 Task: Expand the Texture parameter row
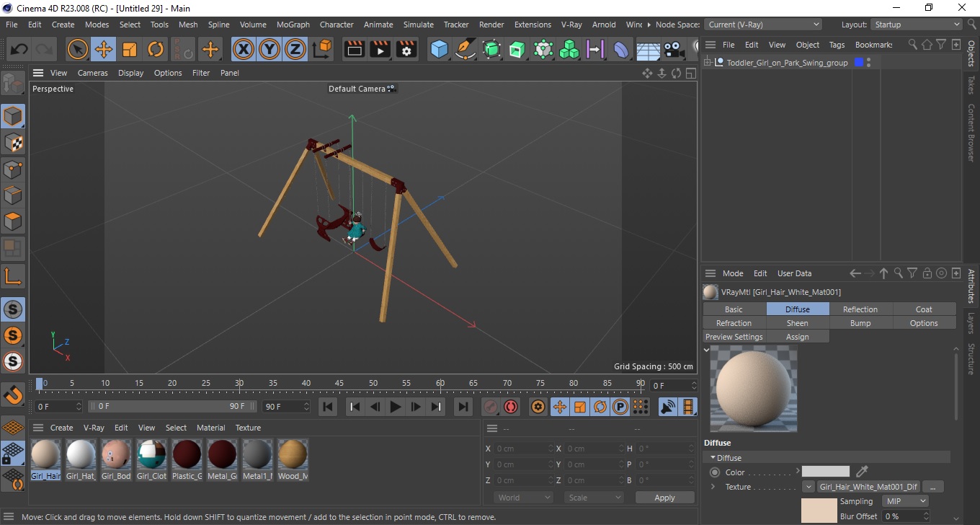point(713,487)
